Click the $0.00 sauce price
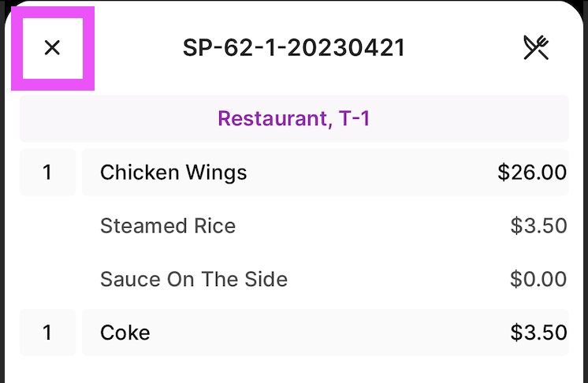 [538, 279]
